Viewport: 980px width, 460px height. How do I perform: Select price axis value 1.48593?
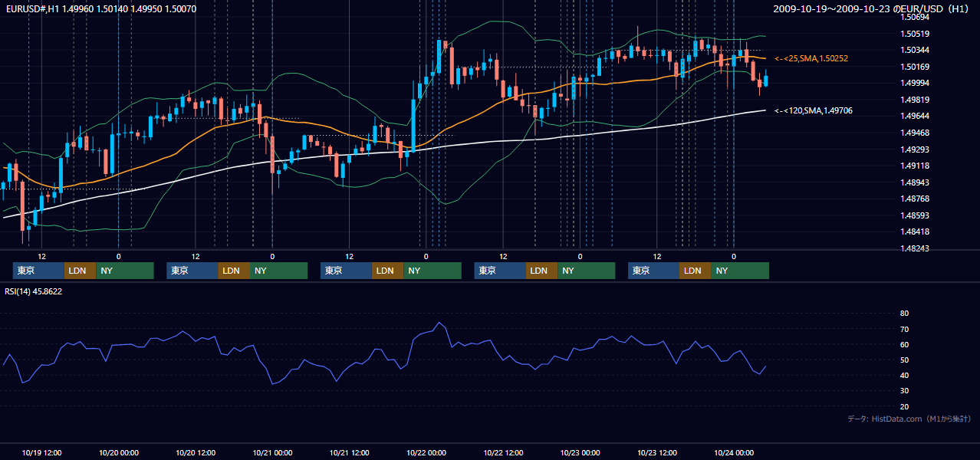(916, 215)
